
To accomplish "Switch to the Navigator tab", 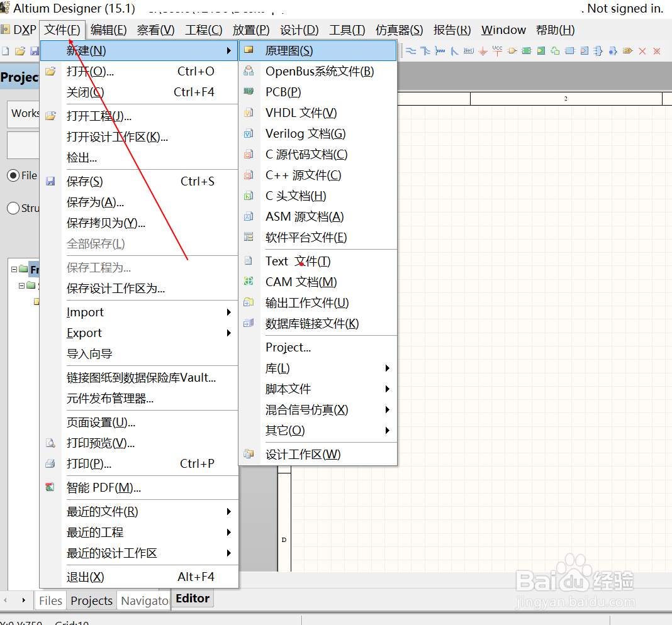I will click(143, 600).
